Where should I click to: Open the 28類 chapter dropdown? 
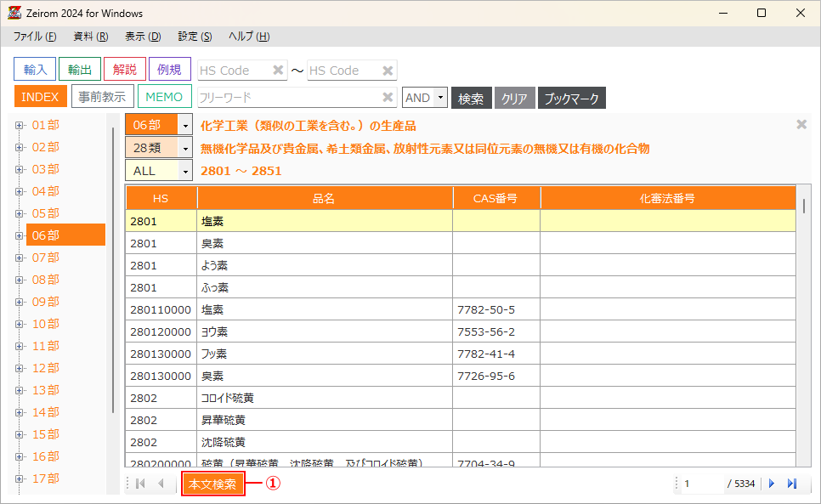click(186, 148)
